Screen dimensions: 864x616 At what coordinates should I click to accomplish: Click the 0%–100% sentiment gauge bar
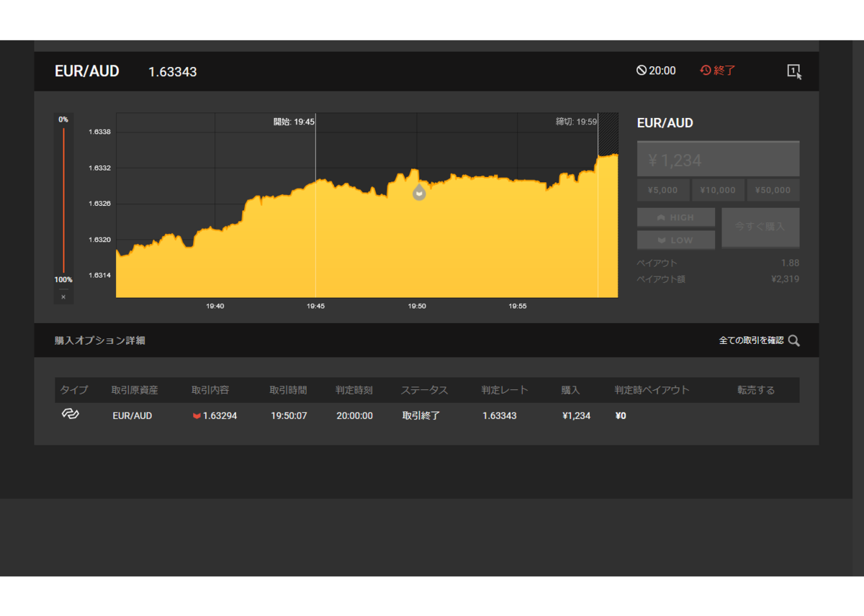pyautogui.click(x=63, y=200)
